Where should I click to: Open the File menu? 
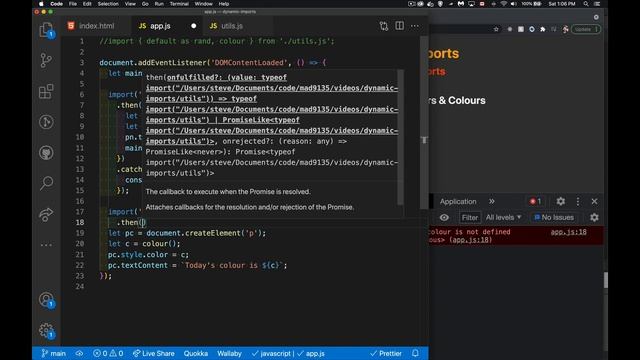(x=73, y=4)
